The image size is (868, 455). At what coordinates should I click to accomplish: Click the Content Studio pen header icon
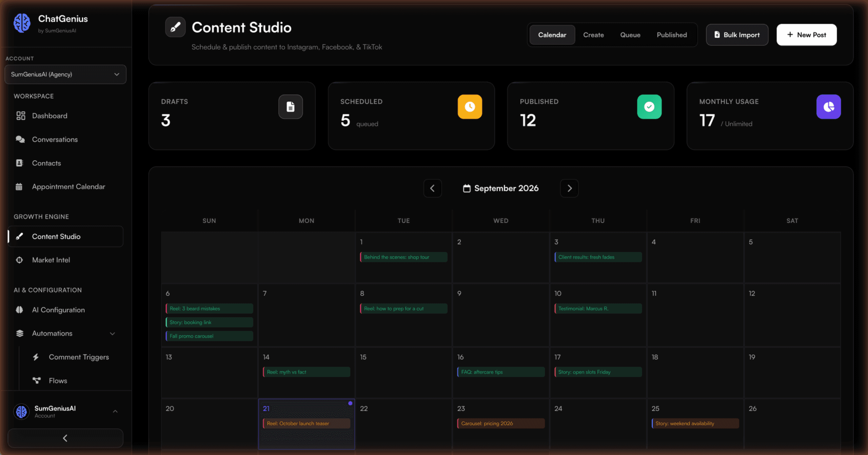(175, 27)
